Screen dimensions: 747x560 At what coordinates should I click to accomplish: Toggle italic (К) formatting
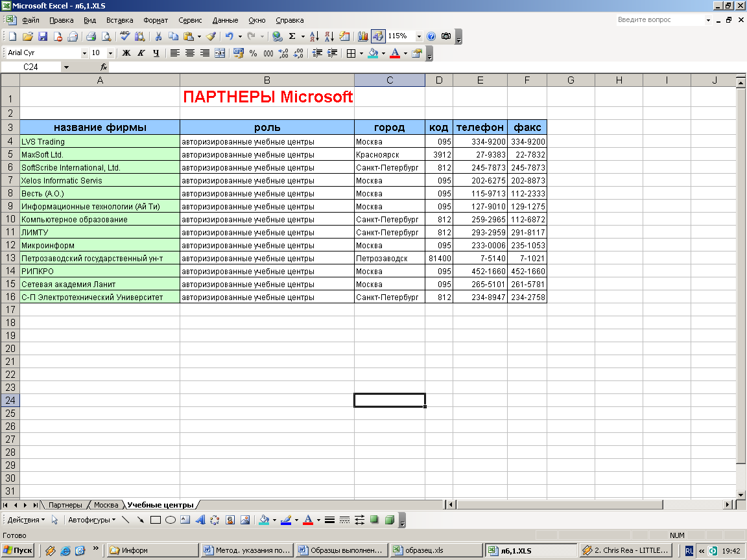point(141,53)
